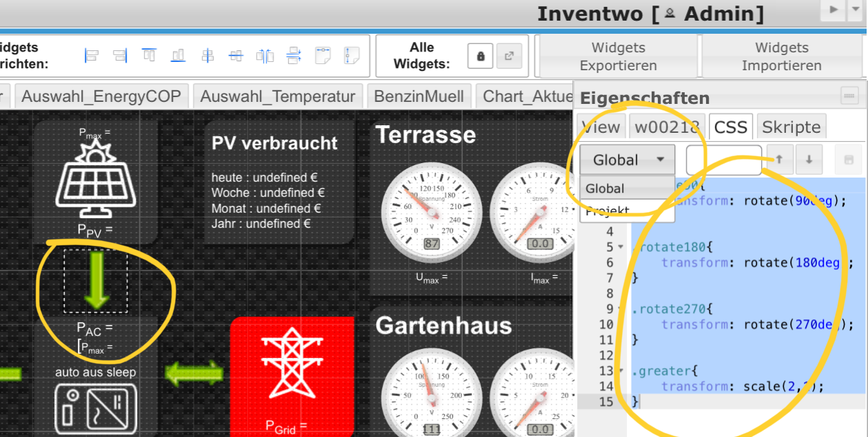The width and height of the screenshot is (868, 437).
Task: Collapse the .rotate180 code fold arrow
Action: [x=620, y=247]
